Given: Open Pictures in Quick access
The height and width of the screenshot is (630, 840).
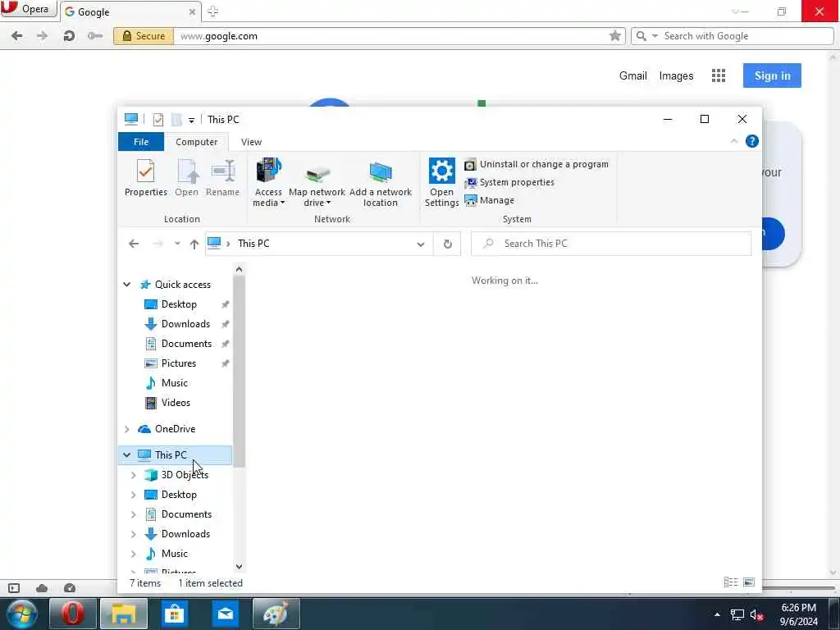Looking at the screenshot, I should coord(178,363).
